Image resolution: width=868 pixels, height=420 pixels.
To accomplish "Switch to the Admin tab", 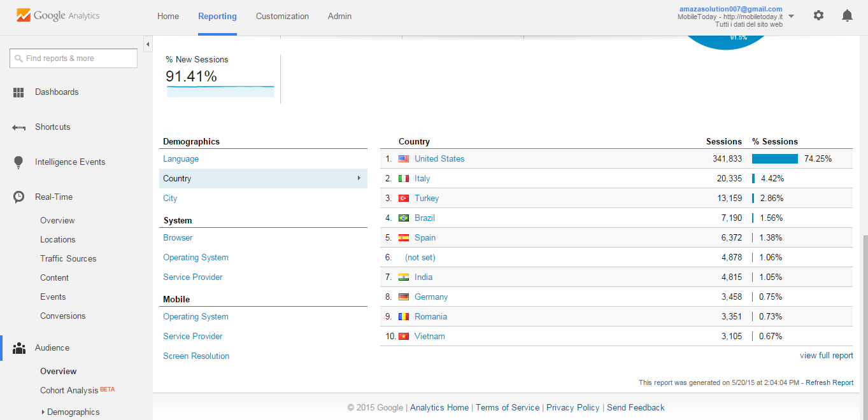I will tap(339, 16).
